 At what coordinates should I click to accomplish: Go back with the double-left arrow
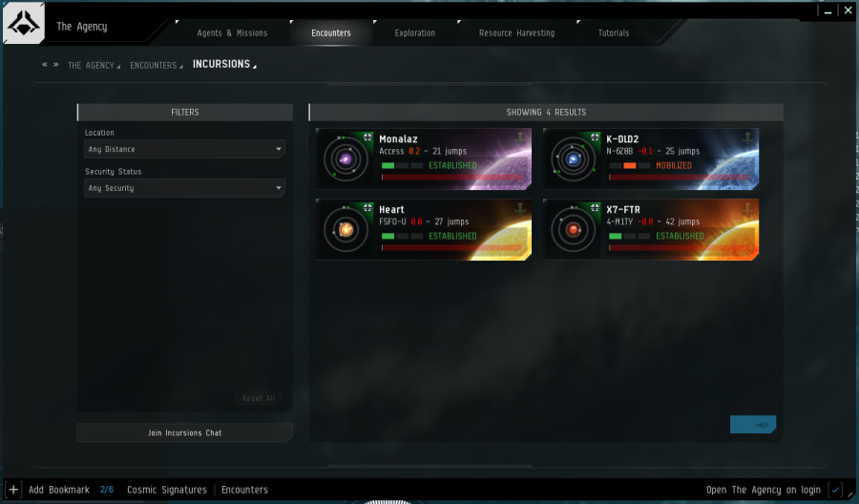click(44, 65)
